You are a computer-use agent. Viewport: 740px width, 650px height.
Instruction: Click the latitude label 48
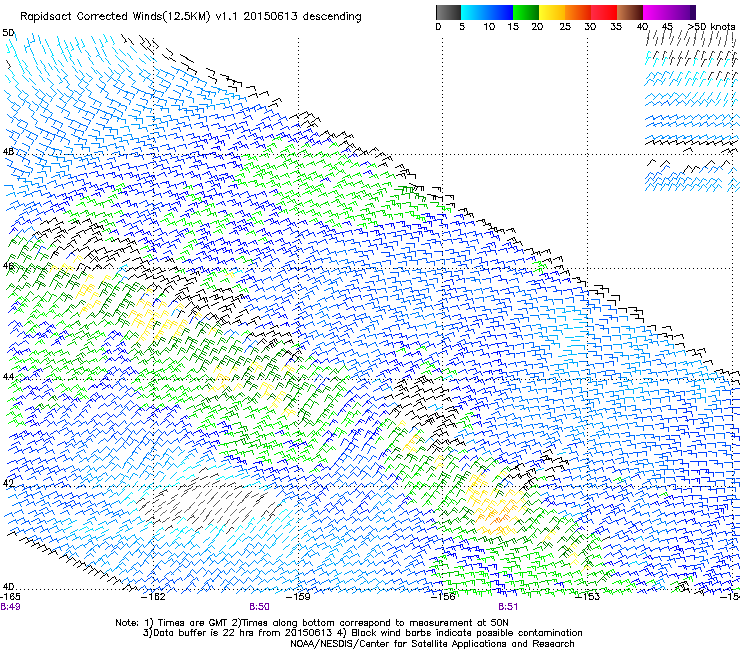[x=8, y=152]
